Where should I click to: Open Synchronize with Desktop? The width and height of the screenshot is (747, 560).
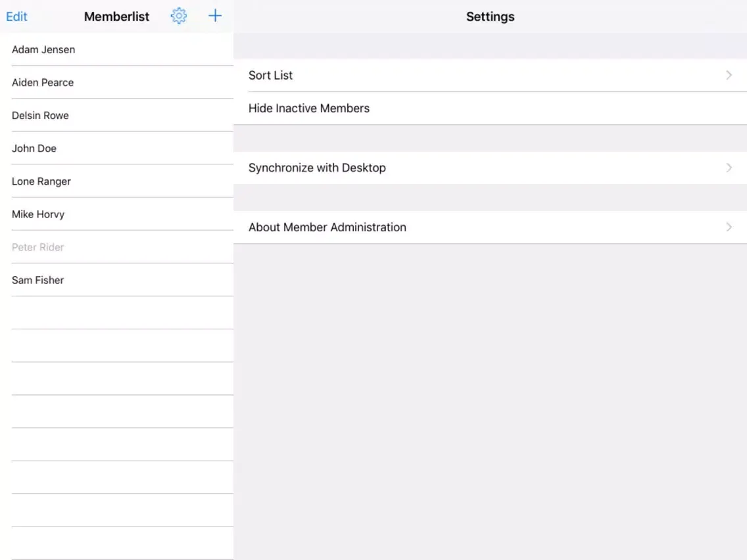tap(490, 168)
